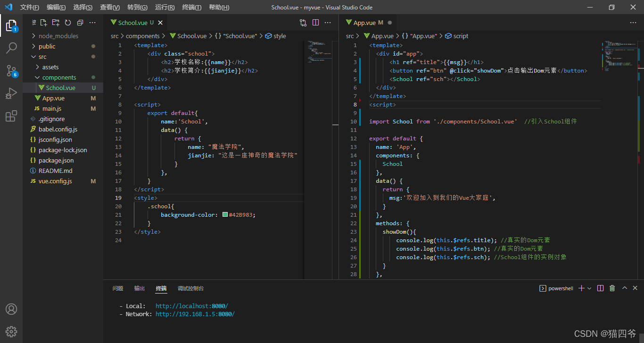Image resolution: width=644 pixels, height=343 pixels.
Task: Open the 查看(V) menu
Action: point(110,7)
